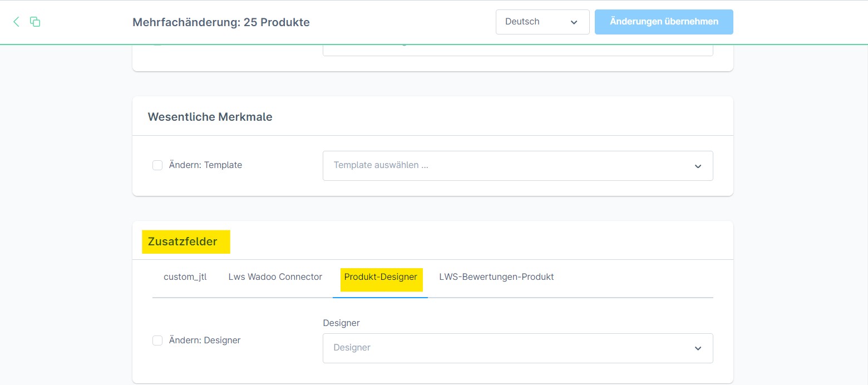Click the Mehrfachänderung: 25 Produkte title
This screenshot has height=385, width=868.
point(221,22)
